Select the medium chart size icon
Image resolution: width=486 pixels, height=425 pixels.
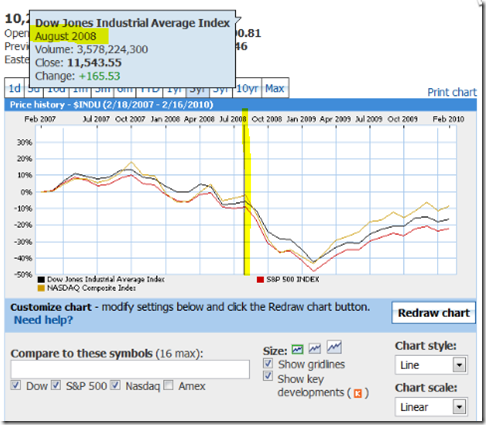315,348
